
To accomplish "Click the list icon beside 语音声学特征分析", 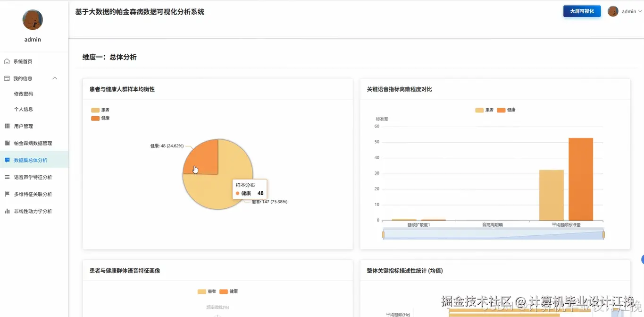I will pyautogui.click(x=7, y=177).
